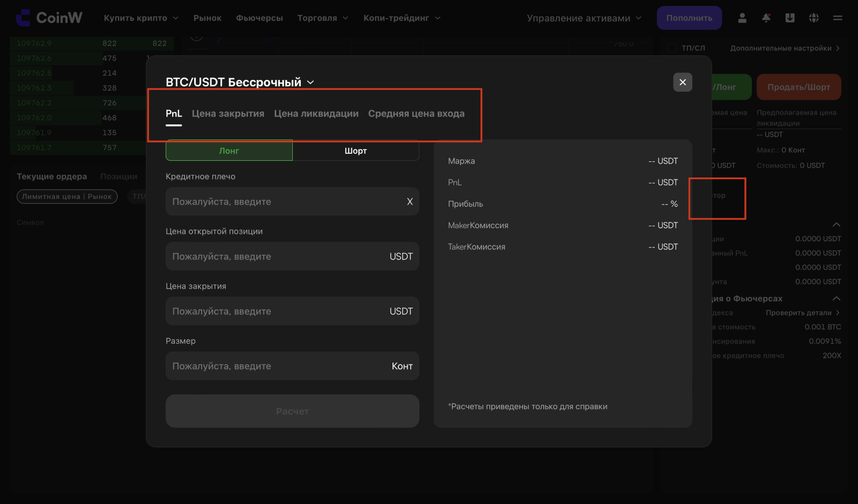Click the Расчет button
858x504 pixels.
292,411
